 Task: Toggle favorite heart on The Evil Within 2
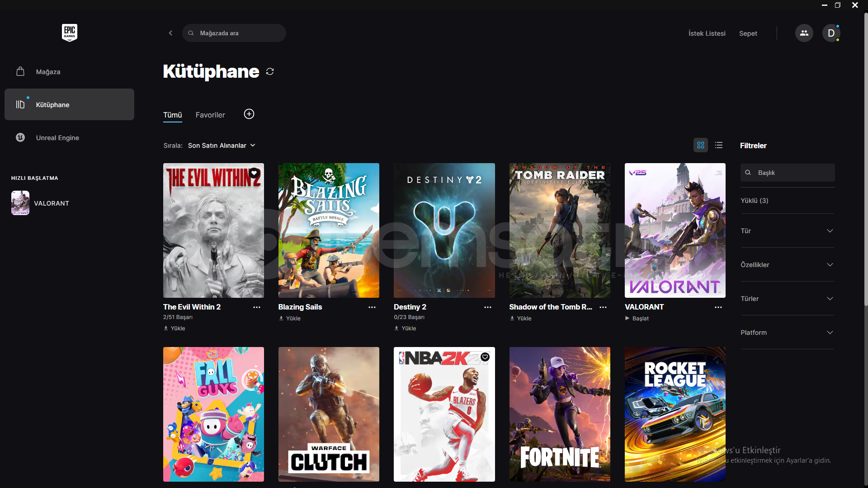tap(254, 173)
